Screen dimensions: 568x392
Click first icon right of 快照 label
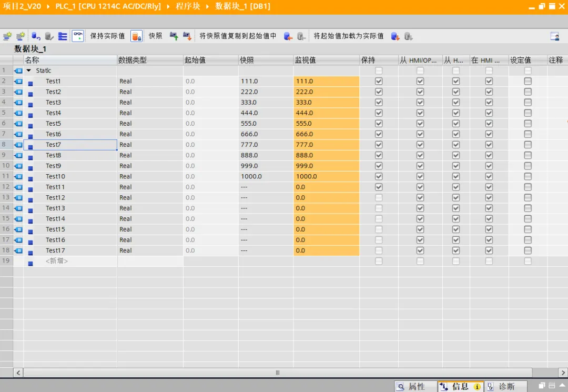click(x=174, y=36)
